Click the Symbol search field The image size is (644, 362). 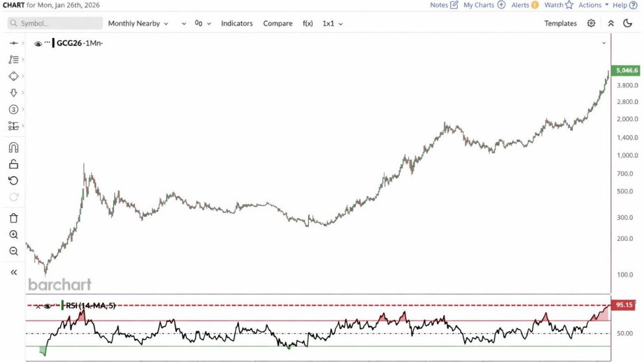point(55,23)
